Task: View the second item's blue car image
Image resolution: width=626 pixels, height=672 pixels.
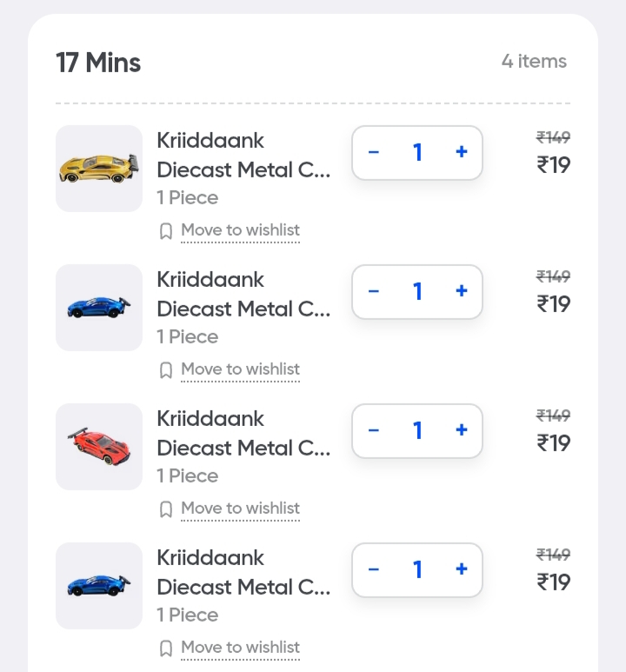Action: pyautogui.click(x=99, y=307)
